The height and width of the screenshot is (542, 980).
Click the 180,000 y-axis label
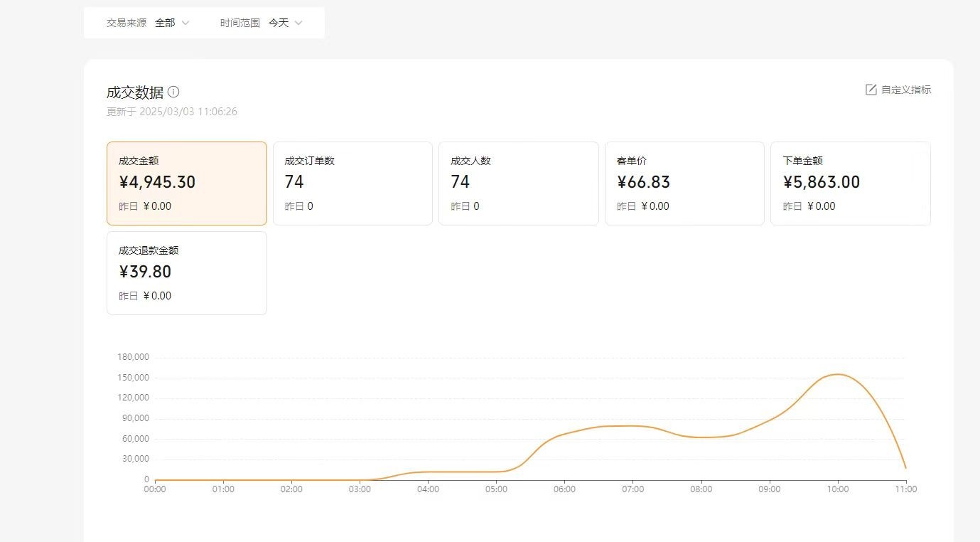[x=133, y=357]
